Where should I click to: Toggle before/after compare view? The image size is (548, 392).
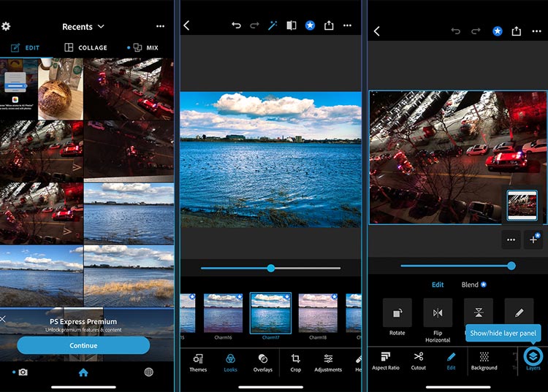(292, 25)
